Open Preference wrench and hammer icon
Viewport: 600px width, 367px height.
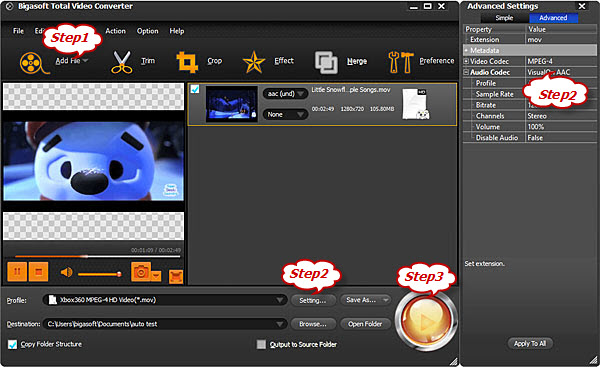coord(401,62)
